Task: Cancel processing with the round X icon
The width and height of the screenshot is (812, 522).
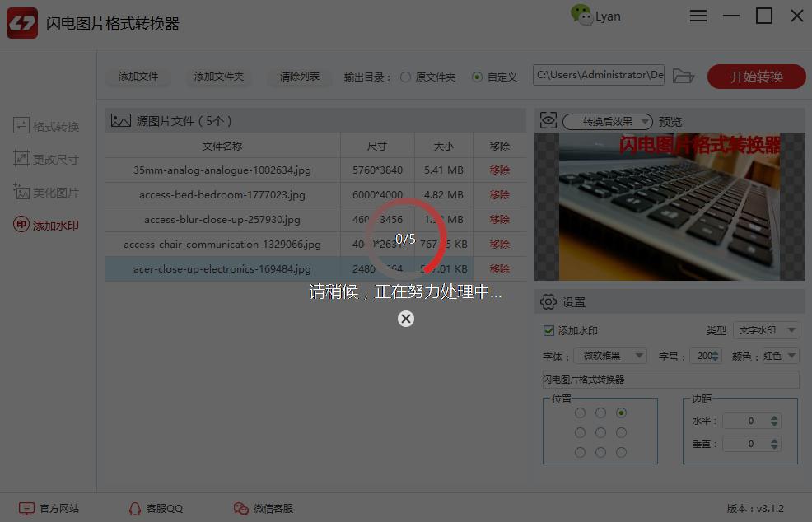Action: pos(406,319)
